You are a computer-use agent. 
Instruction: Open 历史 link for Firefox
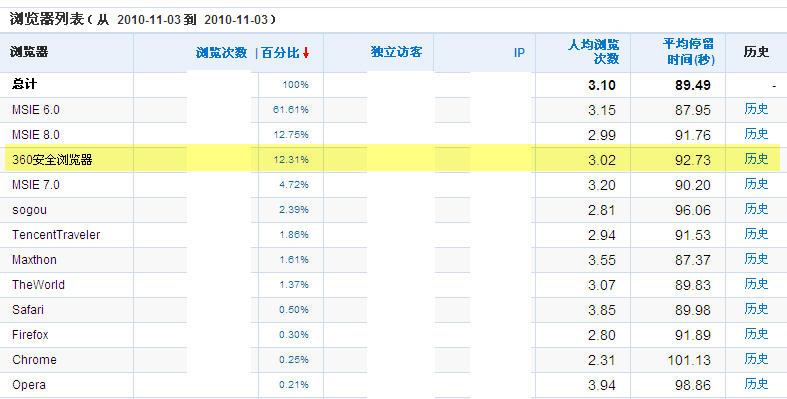click(x=756, y=334)
